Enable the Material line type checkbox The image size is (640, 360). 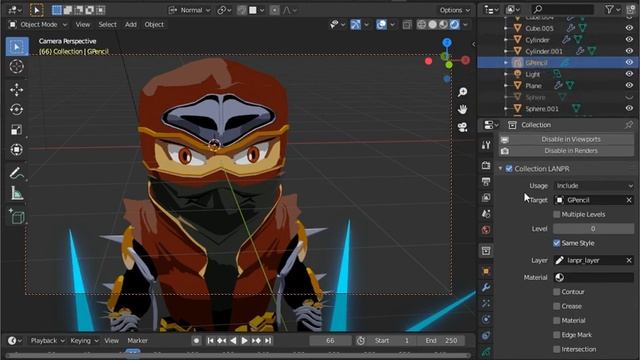click(x=557, y=320)
